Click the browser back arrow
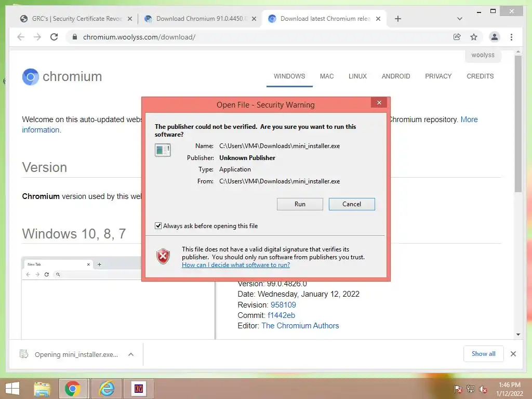 (x=21, y=37)
